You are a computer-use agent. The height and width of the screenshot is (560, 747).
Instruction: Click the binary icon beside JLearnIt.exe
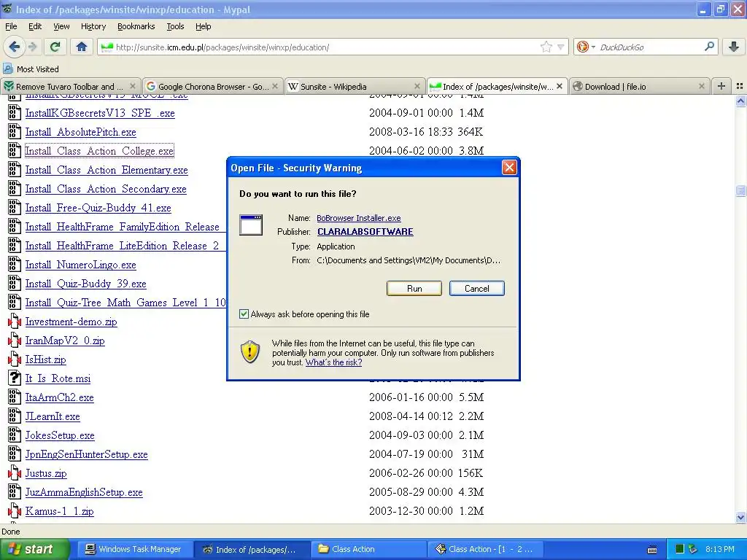[x=15, y=416]
